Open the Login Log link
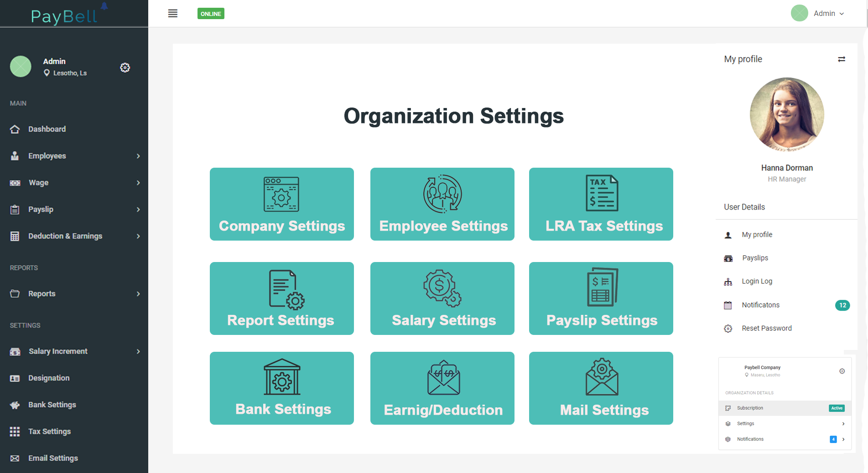 pyautogui.click(x=757, y=281)
